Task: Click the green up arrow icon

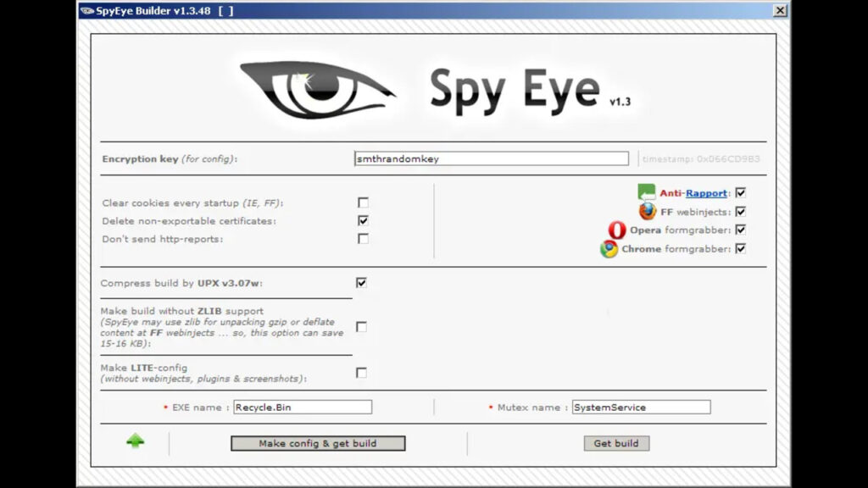Action: pyautogui.click(x=135, y=441)
